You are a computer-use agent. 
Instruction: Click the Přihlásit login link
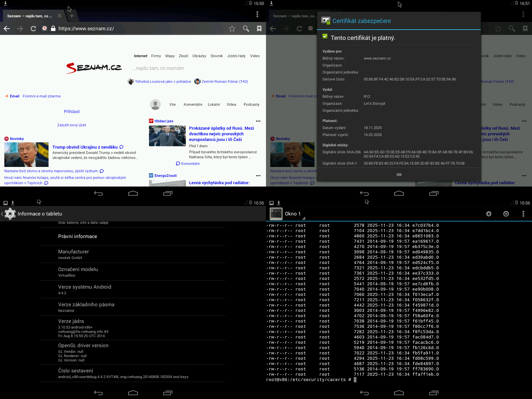[x=71, y=112]
